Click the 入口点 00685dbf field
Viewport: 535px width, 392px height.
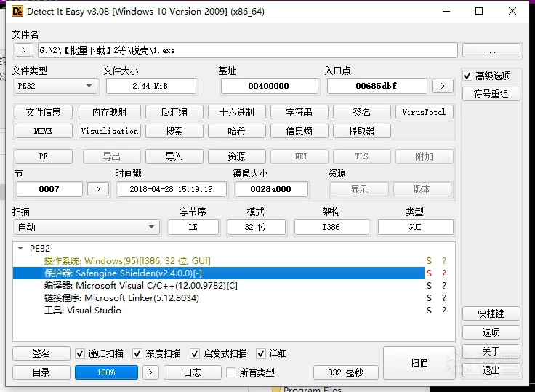(377, 86)
